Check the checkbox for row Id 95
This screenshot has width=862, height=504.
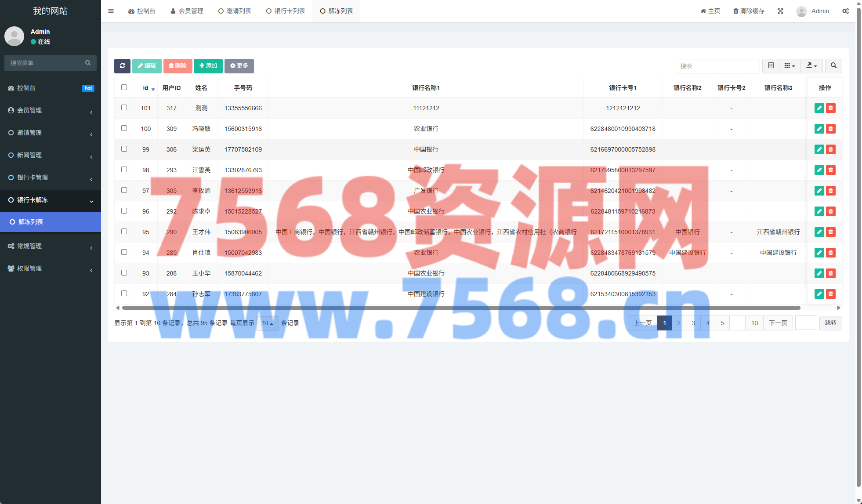tap(124, 232)
